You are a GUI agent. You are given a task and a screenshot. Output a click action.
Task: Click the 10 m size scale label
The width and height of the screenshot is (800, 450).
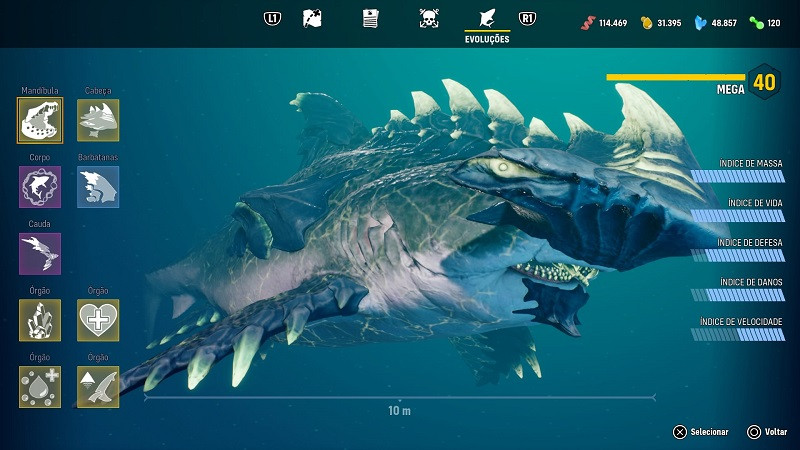[x=399, y=411]
